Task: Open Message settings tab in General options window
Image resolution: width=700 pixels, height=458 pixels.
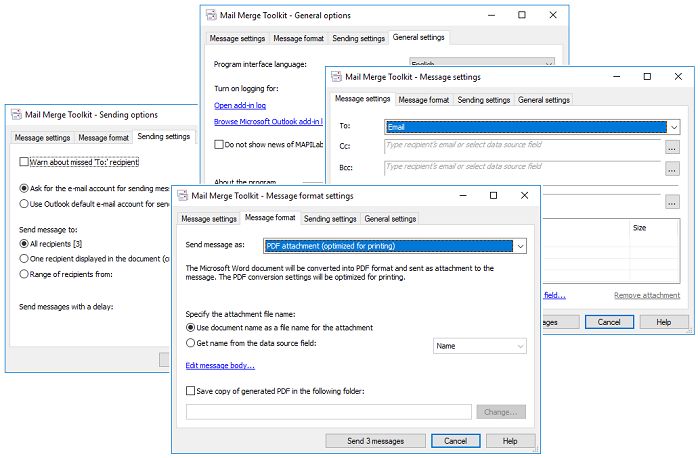Action: click(238, 38)
